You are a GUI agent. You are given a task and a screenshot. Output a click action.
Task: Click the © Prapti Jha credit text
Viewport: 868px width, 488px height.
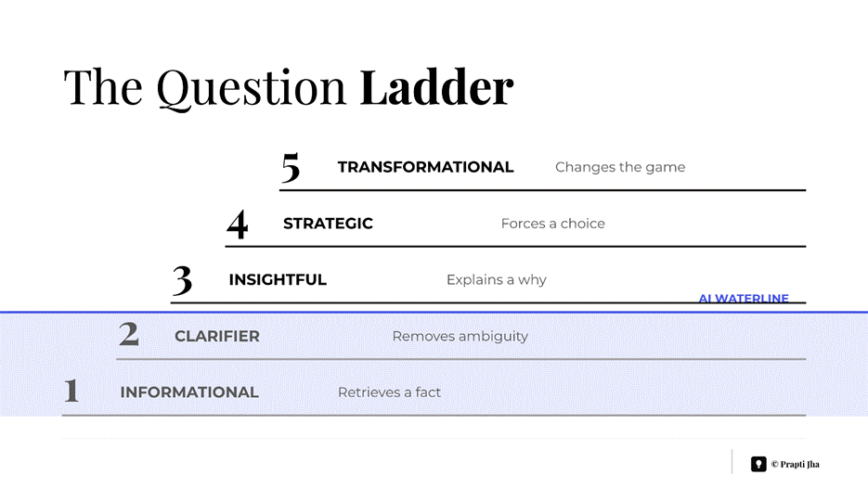[796, 464]
